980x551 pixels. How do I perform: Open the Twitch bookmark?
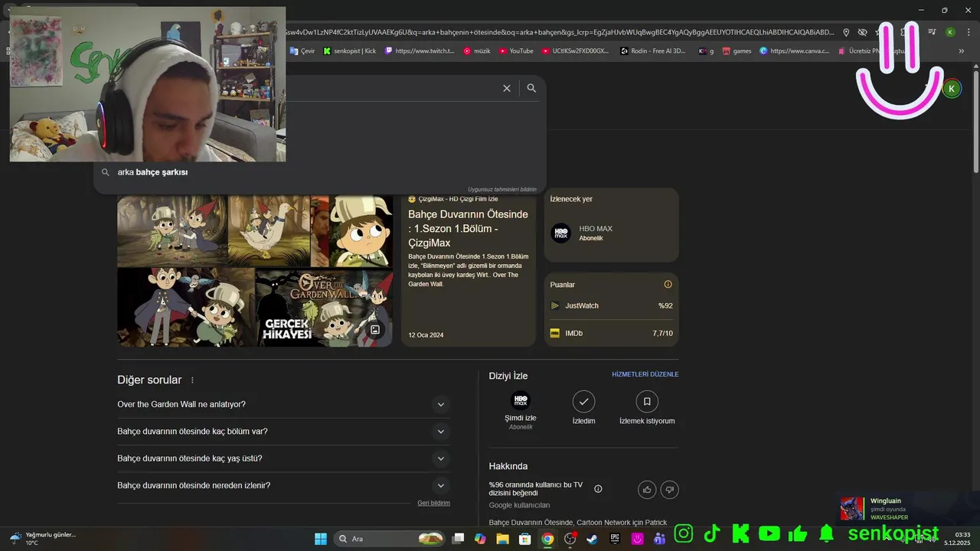[420, 51]
